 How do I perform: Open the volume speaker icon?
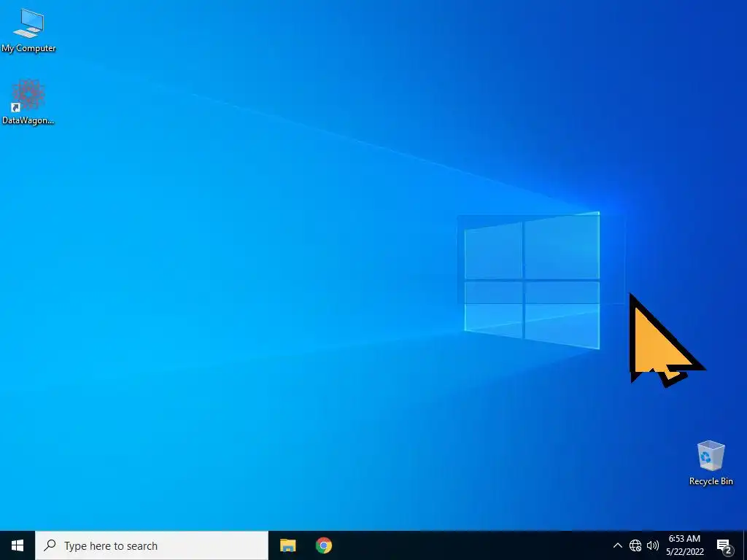[x=653, y=545]
